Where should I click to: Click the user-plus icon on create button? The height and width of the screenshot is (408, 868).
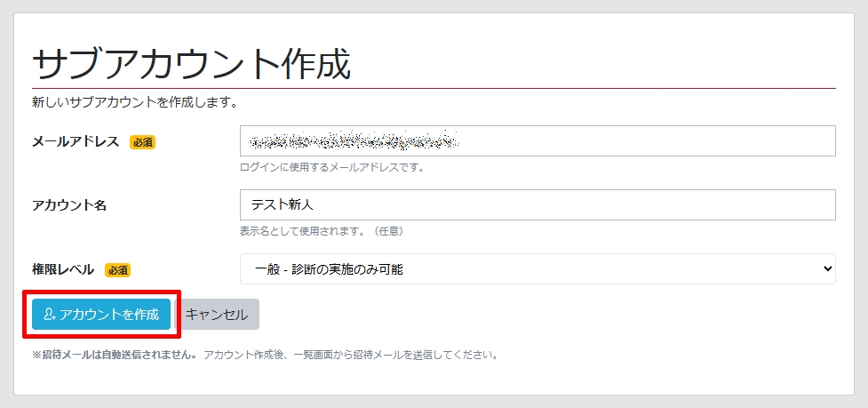click(50, 314)
